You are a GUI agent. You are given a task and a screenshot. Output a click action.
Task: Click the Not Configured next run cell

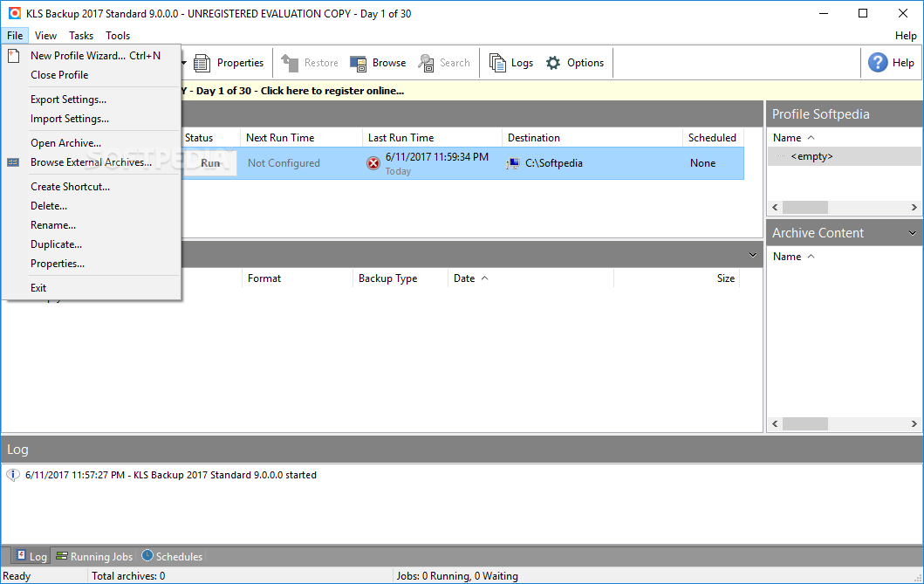click(284, 163)
